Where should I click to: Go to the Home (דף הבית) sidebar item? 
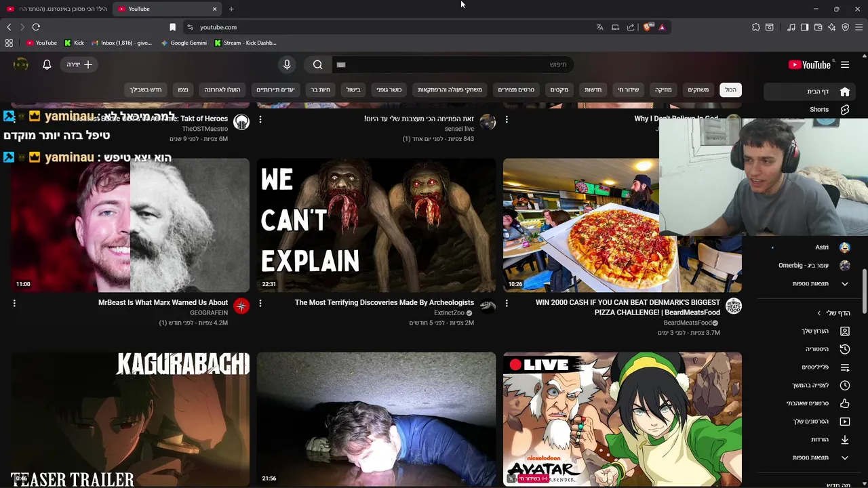[x=810, y=91]
